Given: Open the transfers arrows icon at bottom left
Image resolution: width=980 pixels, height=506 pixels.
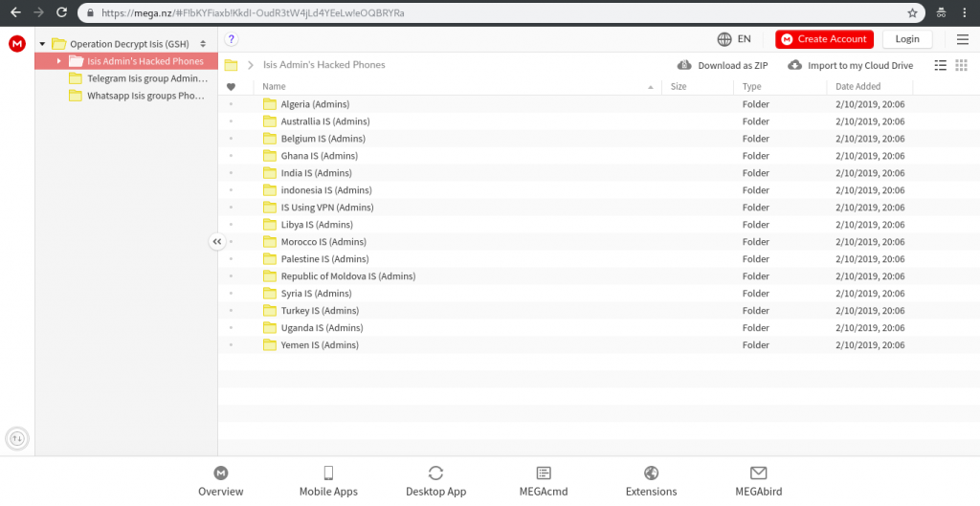Looking at the screenshot, I should (17, 438).
